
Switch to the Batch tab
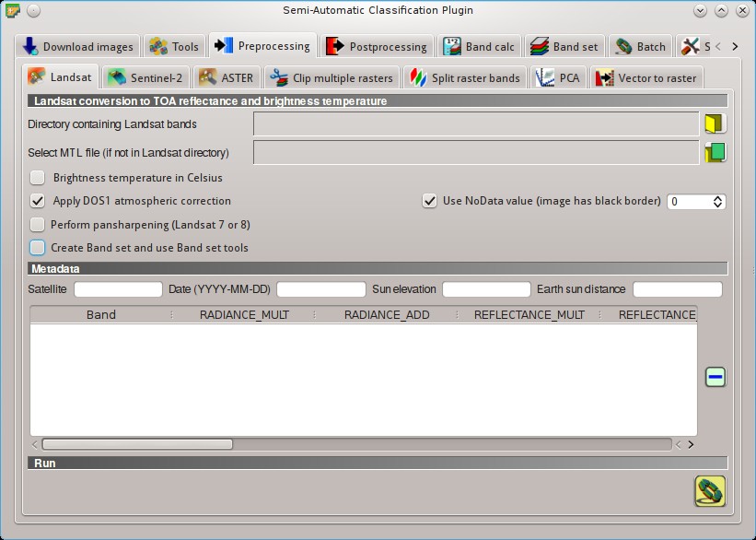click(640, 47)
